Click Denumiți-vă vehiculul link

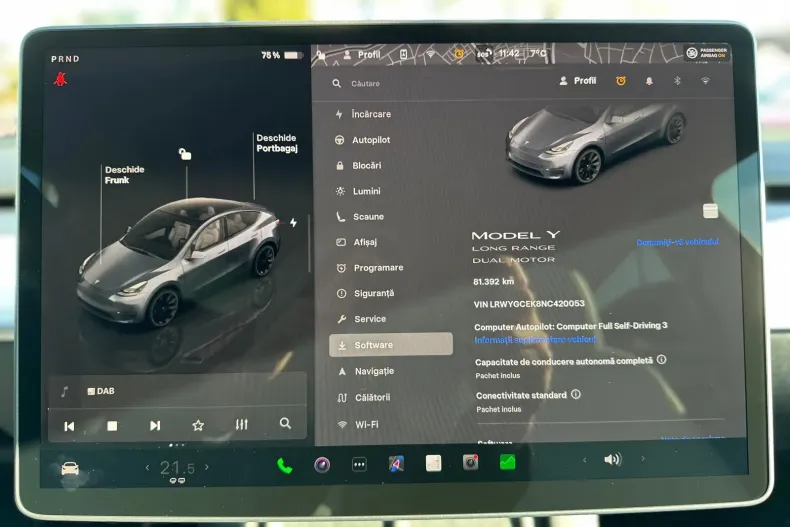pyautogui.click(x=678, y=242)
